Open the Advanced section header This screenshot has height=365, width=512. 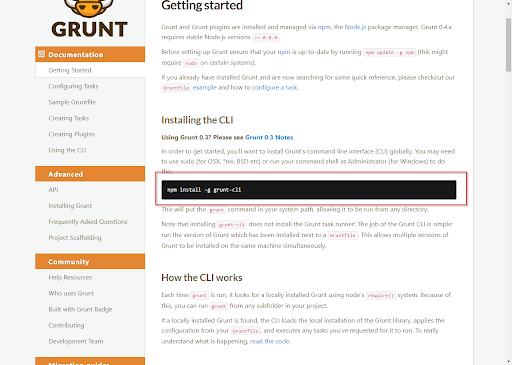(x=90, y=174)
